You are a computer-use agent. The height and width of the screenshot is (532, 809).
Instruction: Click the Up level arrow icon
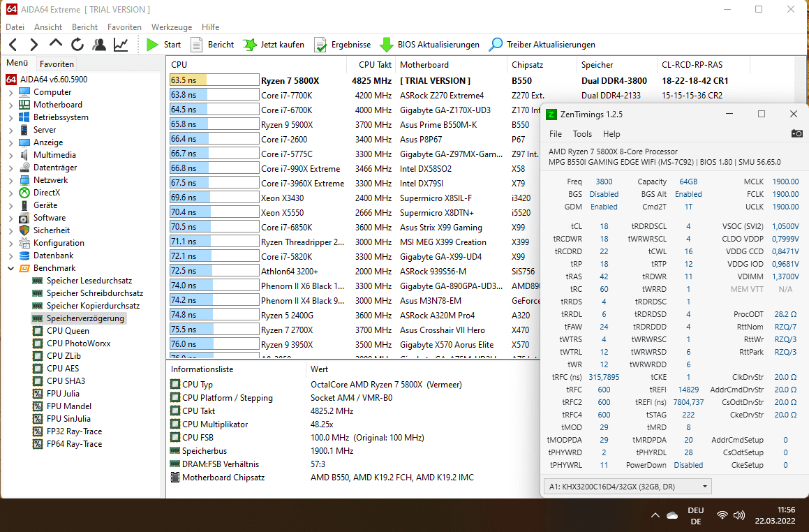(56, 44)
